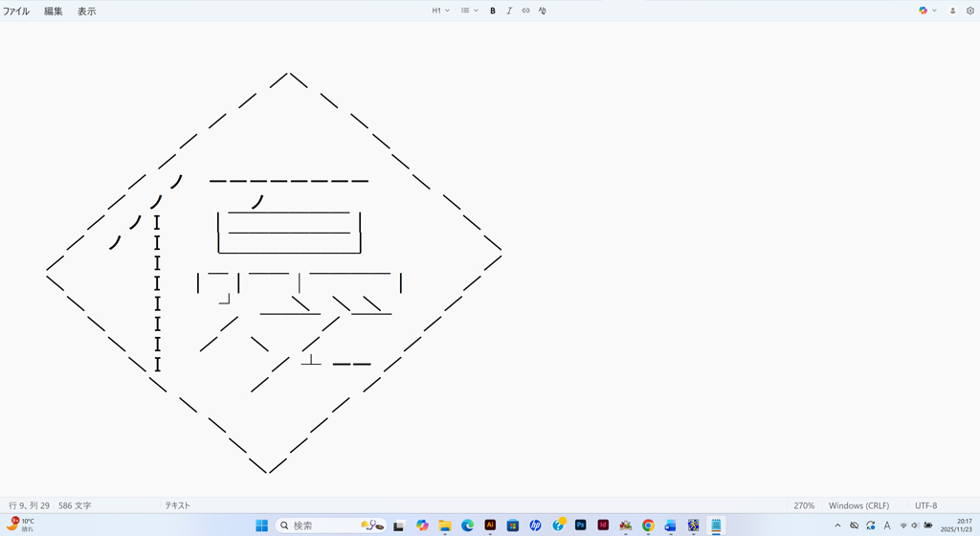Screen dimensions: 980x536
Task: Click the 270% zoom level indicator
Action: (804, 505)
